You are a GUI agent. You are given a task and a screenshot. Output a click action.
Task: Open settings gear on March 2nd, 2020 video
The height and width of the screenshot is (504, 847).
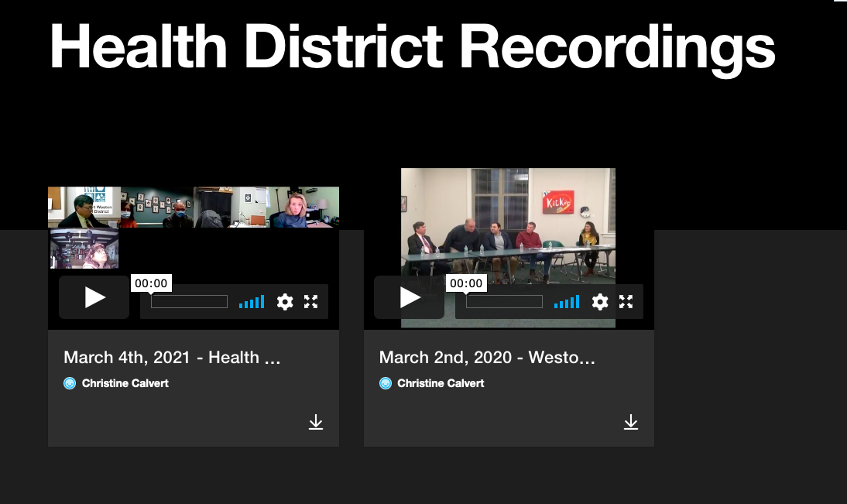[600, 302]
